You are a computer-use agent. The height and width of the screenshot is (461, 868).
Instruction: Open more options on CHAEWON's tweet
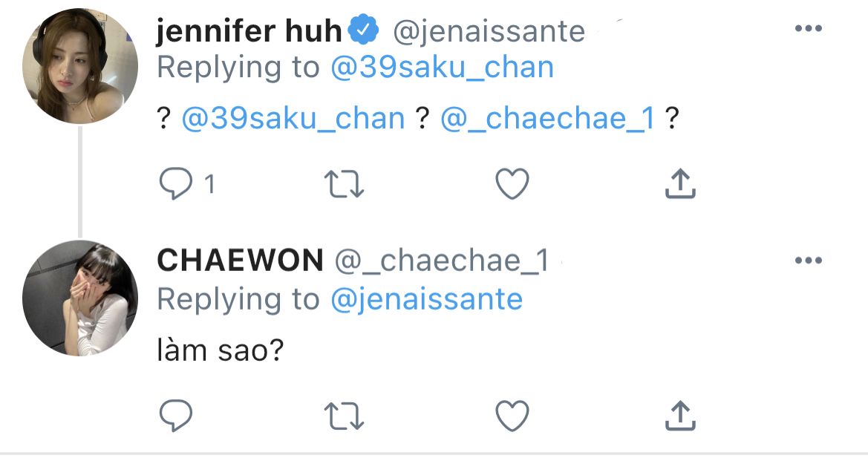click(809, 261)
